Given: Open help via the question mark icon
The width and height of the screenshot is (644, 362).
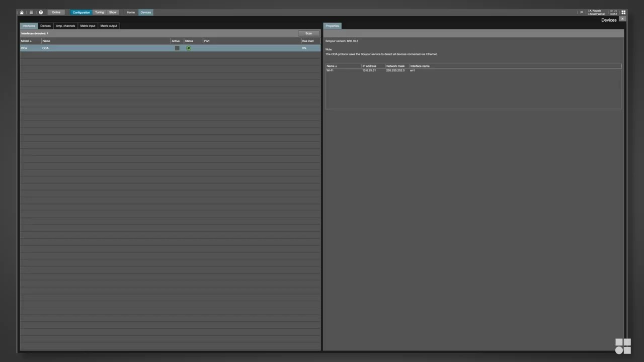Looking at the screenshot, I should click(x=41, y=13).
